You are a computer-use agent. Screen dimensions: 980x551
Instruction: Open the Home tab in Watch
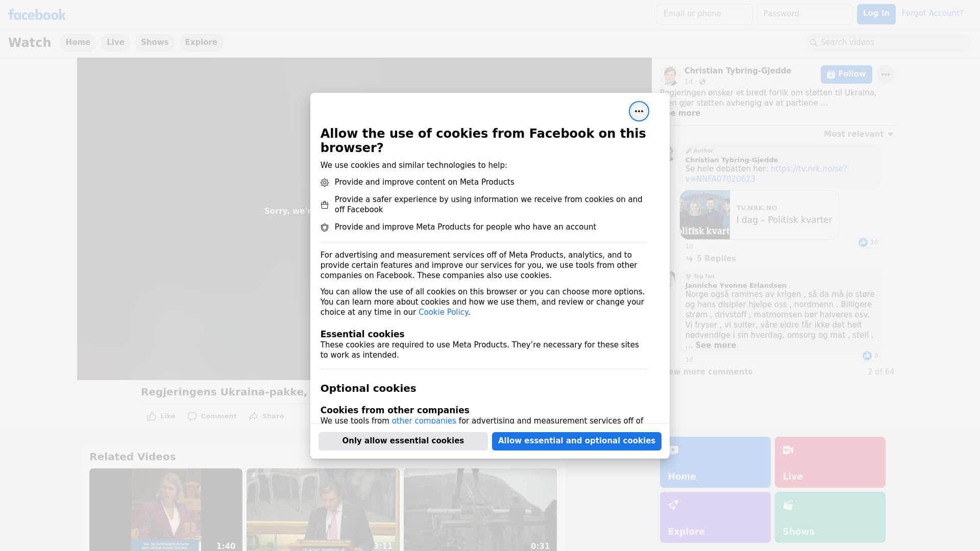tap(78, 42)
